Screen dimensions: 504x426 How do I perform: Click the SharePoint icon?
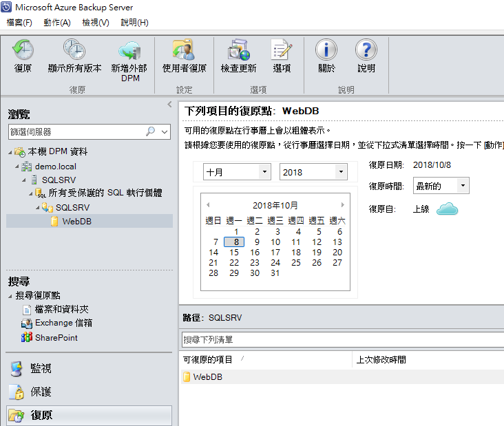point(27,337)
